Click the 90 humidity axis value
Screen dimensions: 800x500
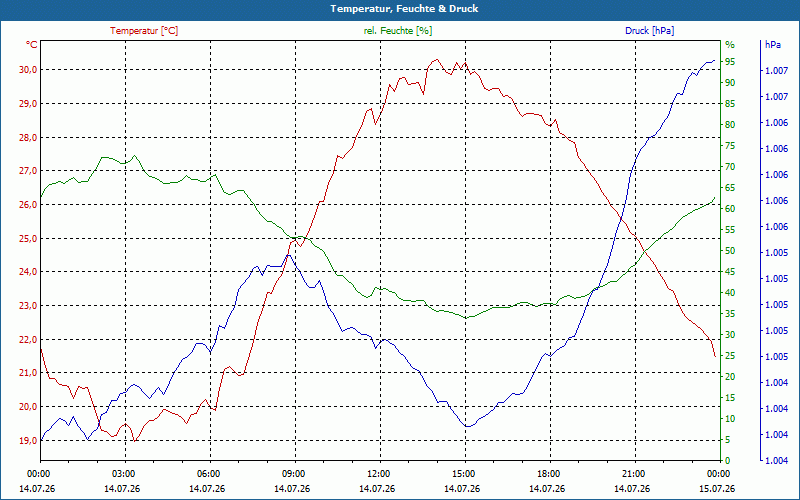pyautogui.click(x=730, y=82)
